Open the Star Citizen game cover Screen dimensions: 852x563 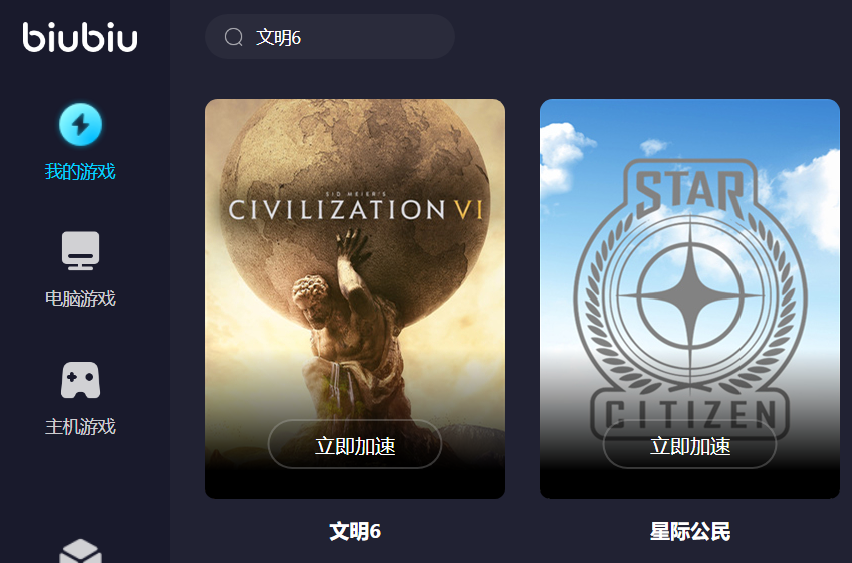tap(690, 298)
